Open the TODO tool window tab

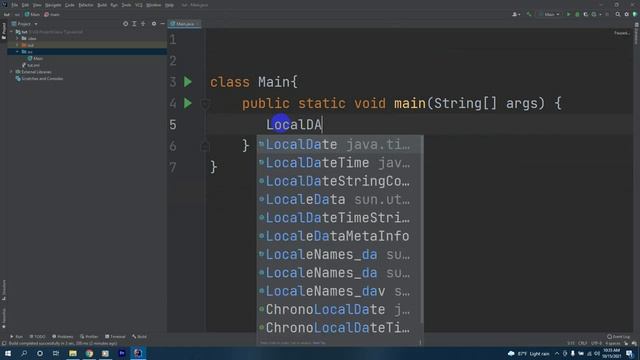coord(38,337)
